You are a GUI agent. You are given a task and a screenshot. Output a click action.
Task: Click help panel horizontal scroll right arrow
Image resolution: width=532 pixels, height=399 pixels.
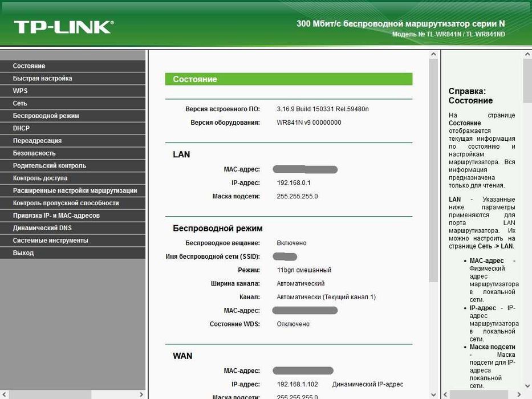[519, 394]
